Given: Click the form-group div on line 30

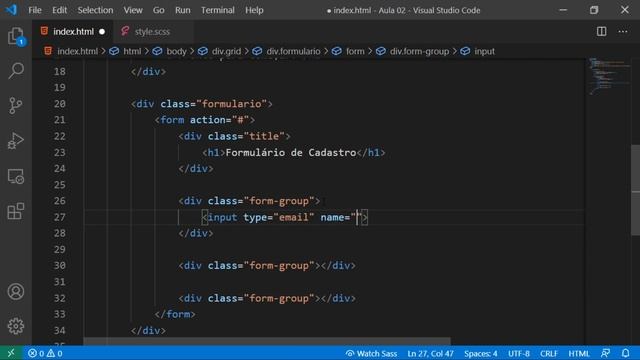Looking at the screenshot, I should pyautogui.click(x=267, y=266).
